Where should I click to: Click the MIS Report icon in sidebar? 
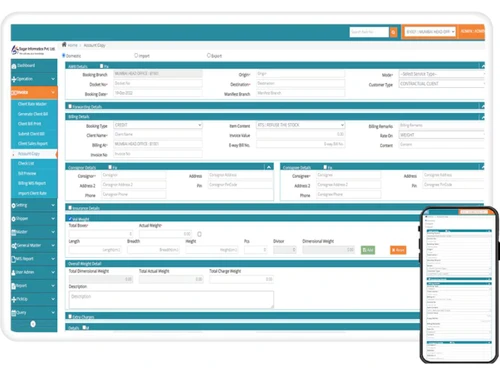point(14,259)
